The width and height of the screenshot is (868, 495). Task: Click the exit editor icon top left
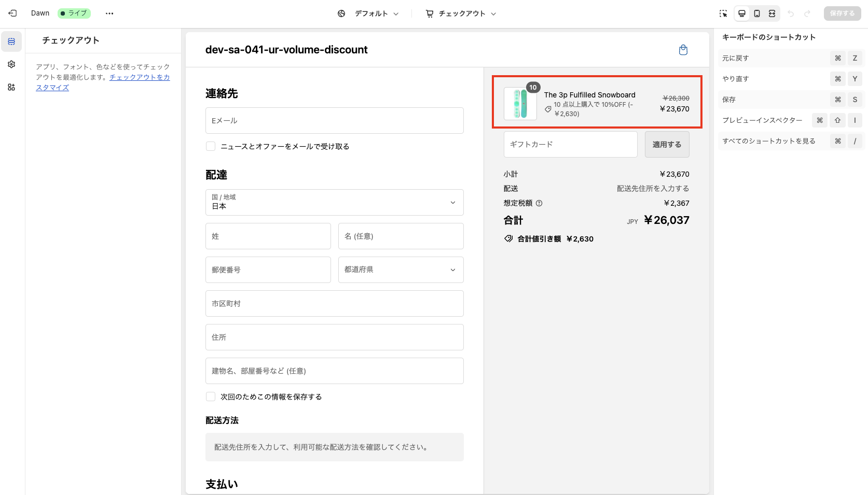click(12, 13)
